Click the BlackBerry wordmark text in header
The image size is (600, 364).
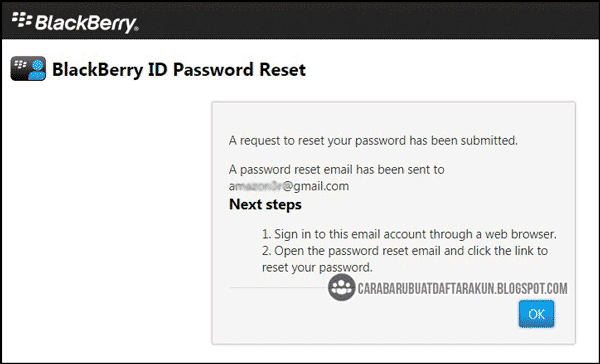(87, 23)
